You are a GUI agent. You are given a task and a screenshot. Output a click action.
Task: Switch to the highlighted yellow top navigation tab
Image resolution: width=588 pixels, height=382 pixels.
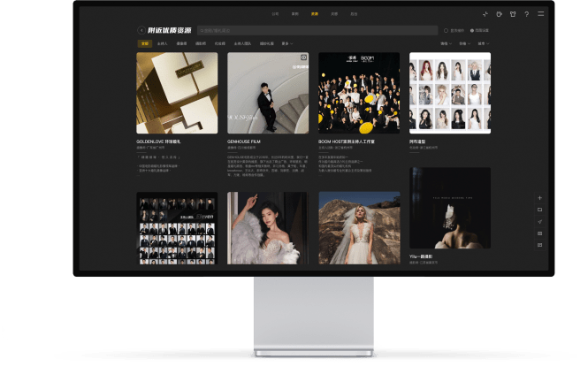click(315, 14)
